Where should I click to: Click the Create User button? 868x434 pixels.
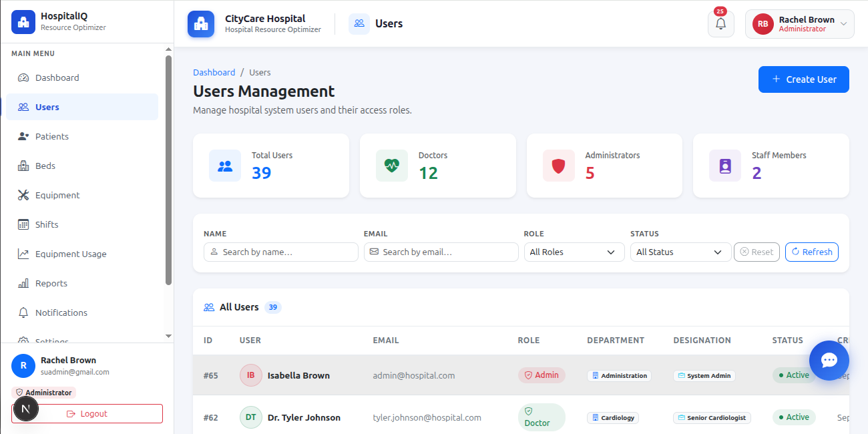pyautogui.click(x=804, y=79)
